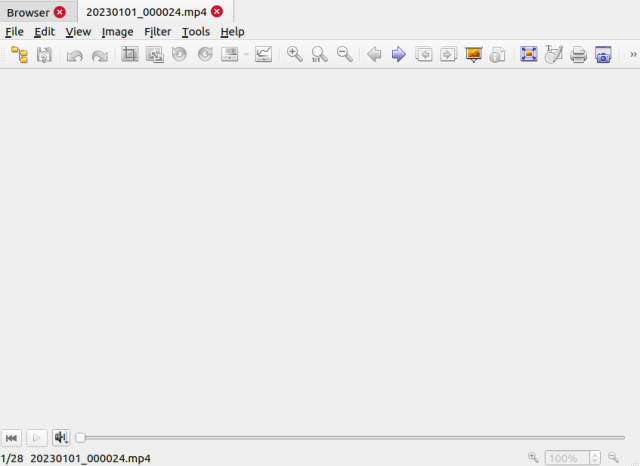
Task: Start slideshow presentation icon
Action: tap(473, 54)
